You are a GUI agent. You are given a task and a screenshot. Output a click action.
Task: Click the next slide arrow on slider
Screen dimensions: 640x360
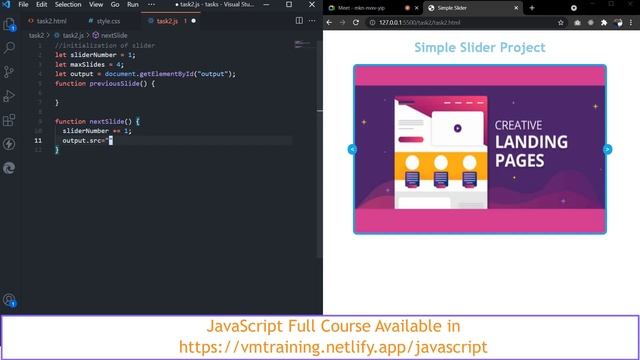coord(607,149)
